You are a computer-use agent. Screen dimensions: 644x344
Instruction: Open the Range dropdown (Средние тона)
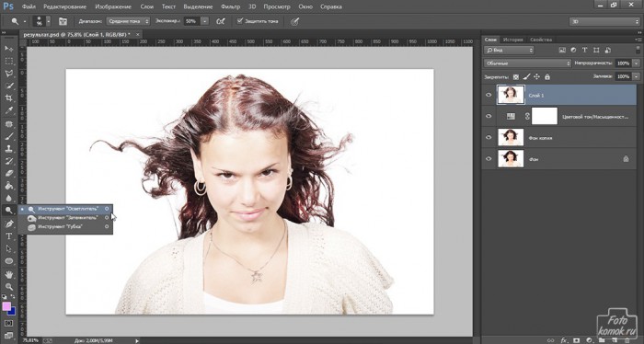click(128, 21)
